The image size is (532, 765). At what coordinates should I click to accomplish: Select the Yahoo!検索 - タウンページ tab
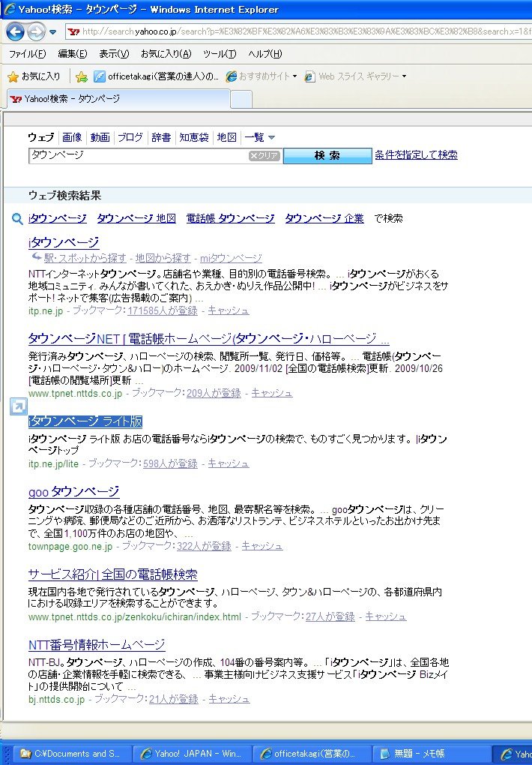point(118,99)
